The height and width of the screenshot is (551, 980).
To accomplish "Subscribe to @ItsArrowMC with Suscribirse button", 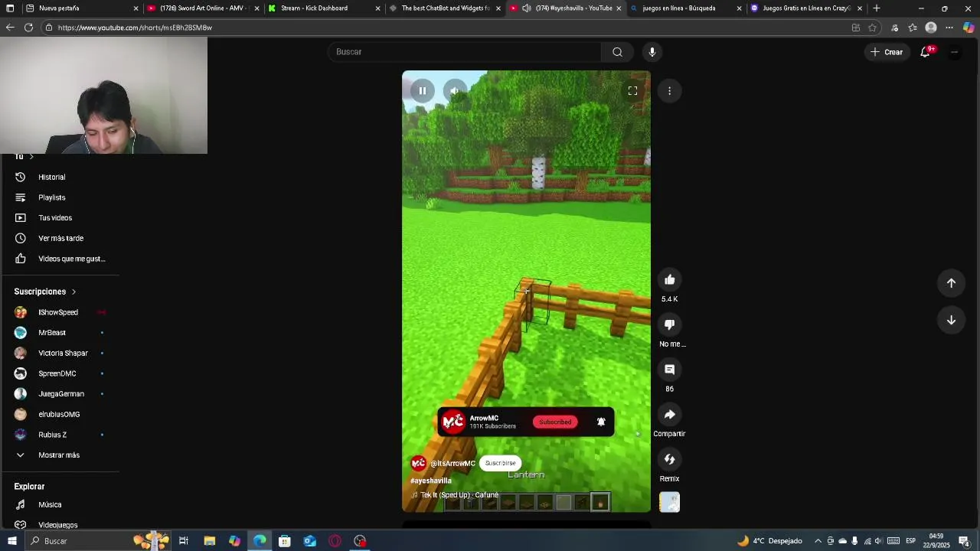I will tap(500, 463).
